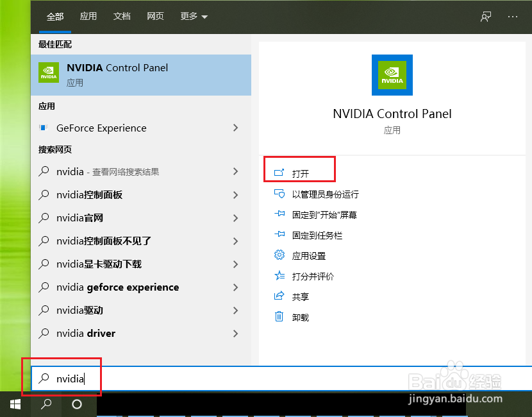Image resolution: width=532 pixels, height=417 pixels.
Task: Click nvidia driver web suggestion
Action: [x=141, y=334]
